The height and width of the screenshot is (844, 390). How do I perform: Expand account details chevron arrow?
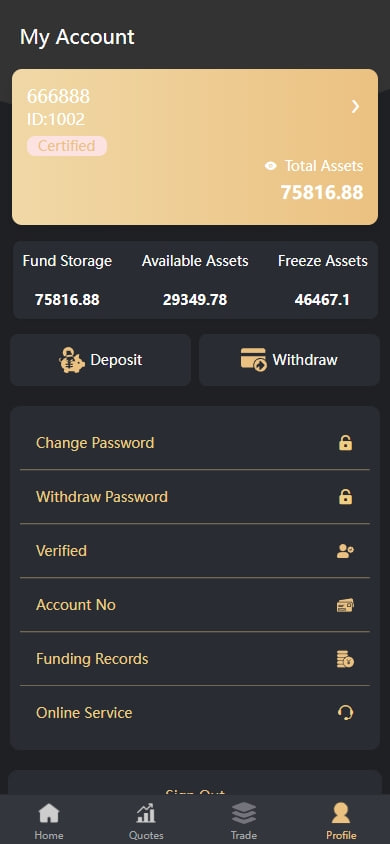(x=355, y=107)
